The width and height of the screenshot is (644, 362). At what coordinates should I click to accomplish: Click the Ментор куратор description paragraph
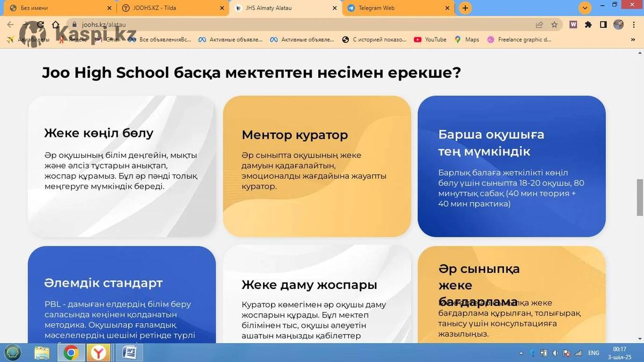pos(314,171)
